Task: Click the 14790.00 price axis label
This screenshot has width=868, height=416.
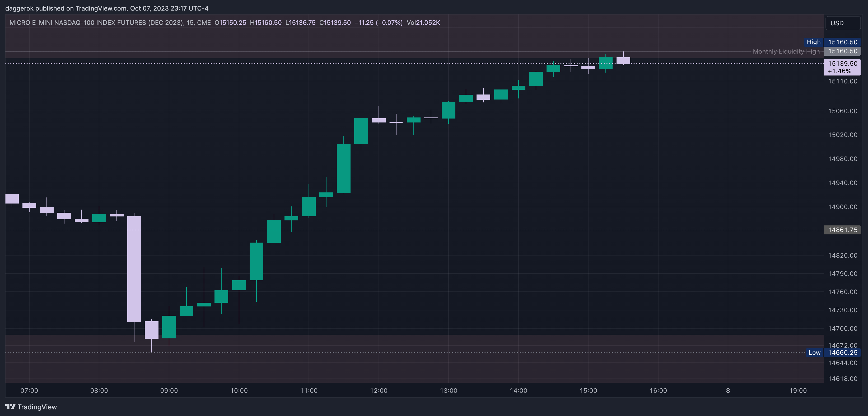Action: pos(842,273)
